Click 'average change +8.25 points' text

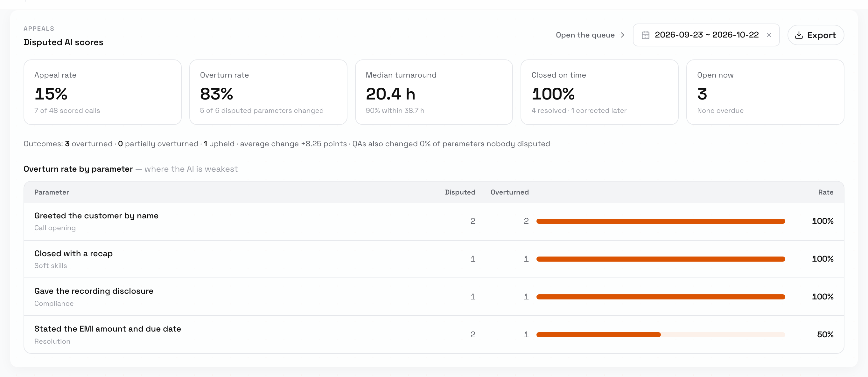[x=293, y=144]
